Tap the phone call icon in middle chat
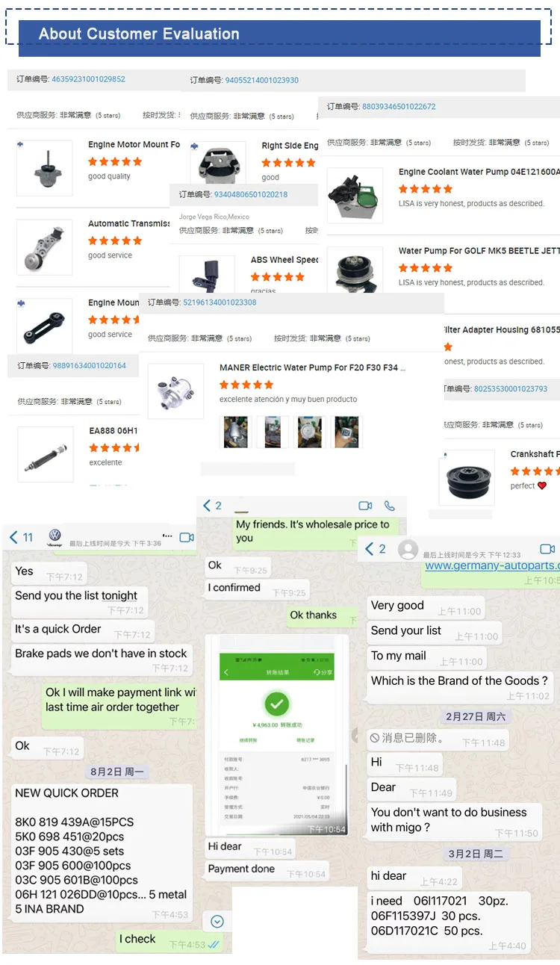 pos(389,506)
